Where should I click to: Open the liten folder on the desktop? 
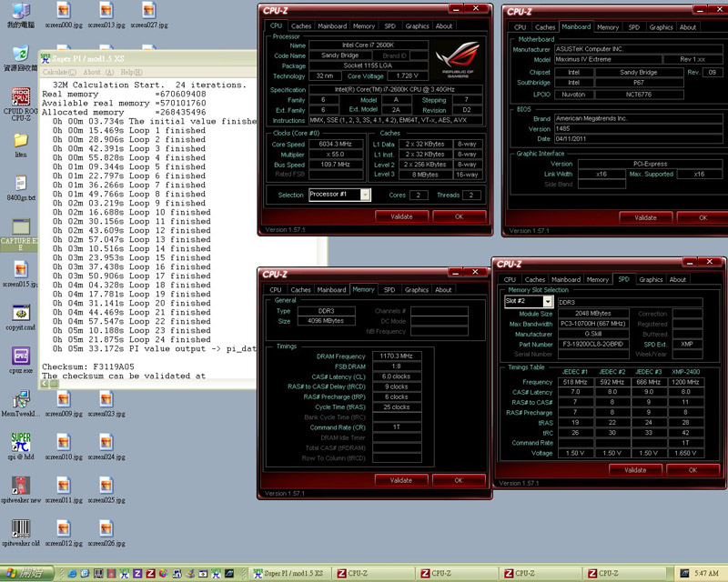pos(20,141)
